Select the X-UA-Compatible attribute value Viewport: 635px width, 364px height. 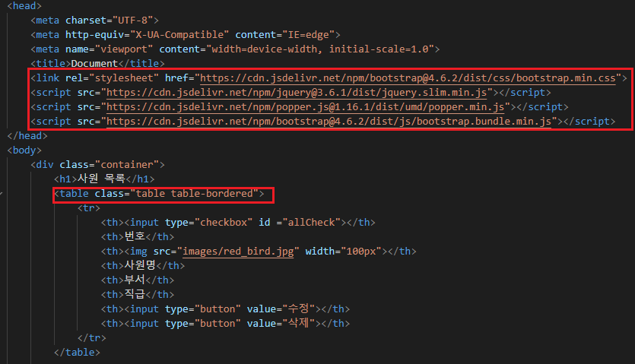click(179, 35)
